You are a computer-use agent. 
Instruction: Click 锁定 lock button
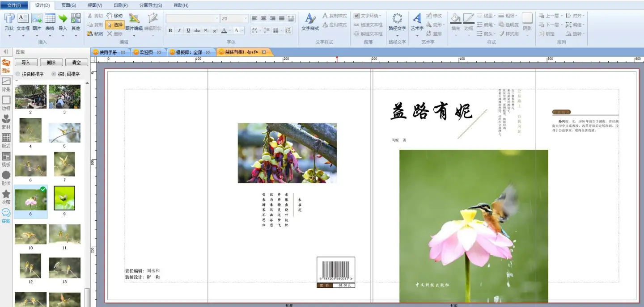pos(547,34)
